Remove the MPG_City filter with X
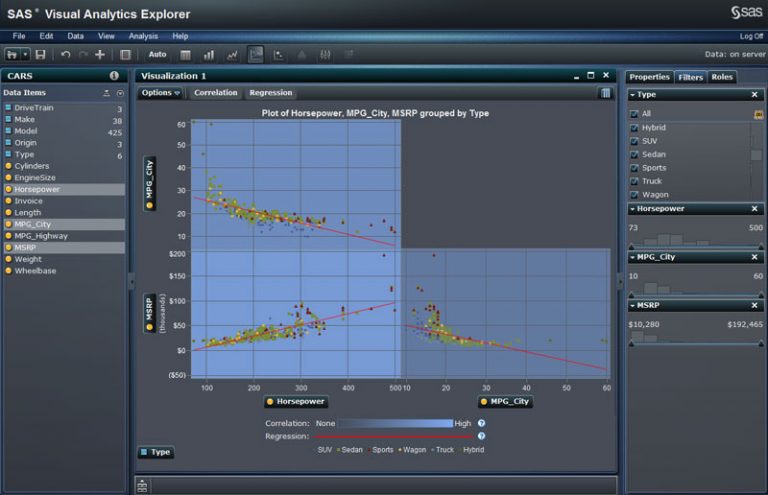Screen dimensions: 768x495 [754, 257]
